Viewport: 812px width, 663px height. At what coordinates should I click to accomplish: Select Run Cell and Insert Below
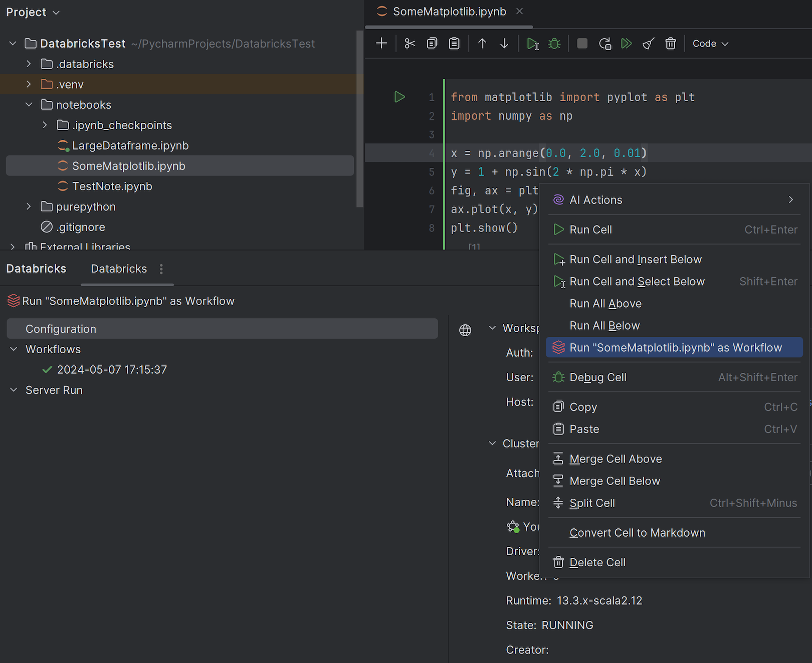[x=635, y=259]
